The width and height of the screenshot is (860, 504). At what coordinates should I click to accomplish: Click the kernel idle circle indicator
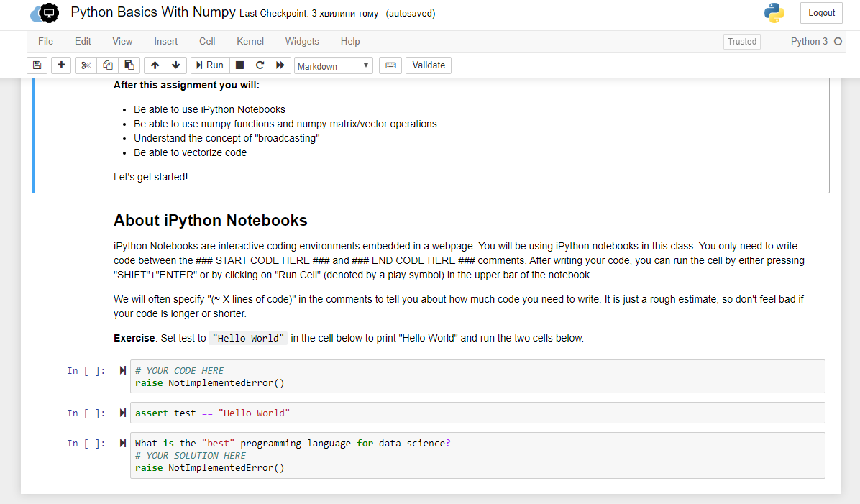click(x=838, y=42)
